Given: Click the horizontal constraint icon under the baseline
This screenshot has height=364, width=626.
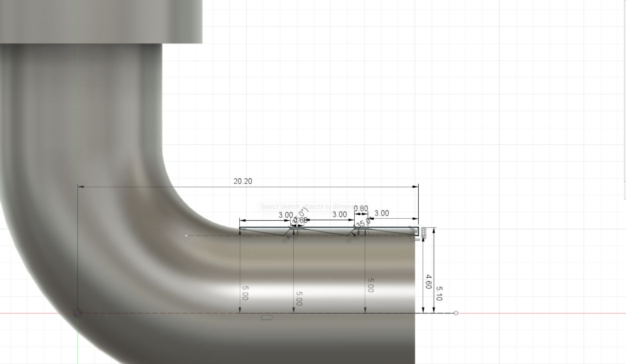Looking at the screenshot, I should click(x=267, y=318).
